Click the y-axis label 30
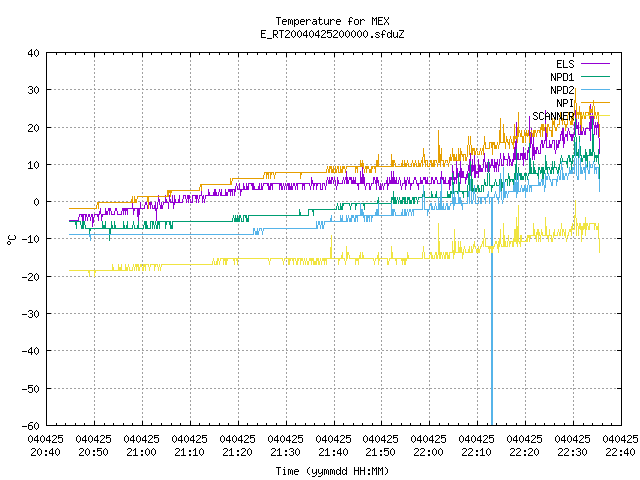640x480 pixels. point(33,90)
